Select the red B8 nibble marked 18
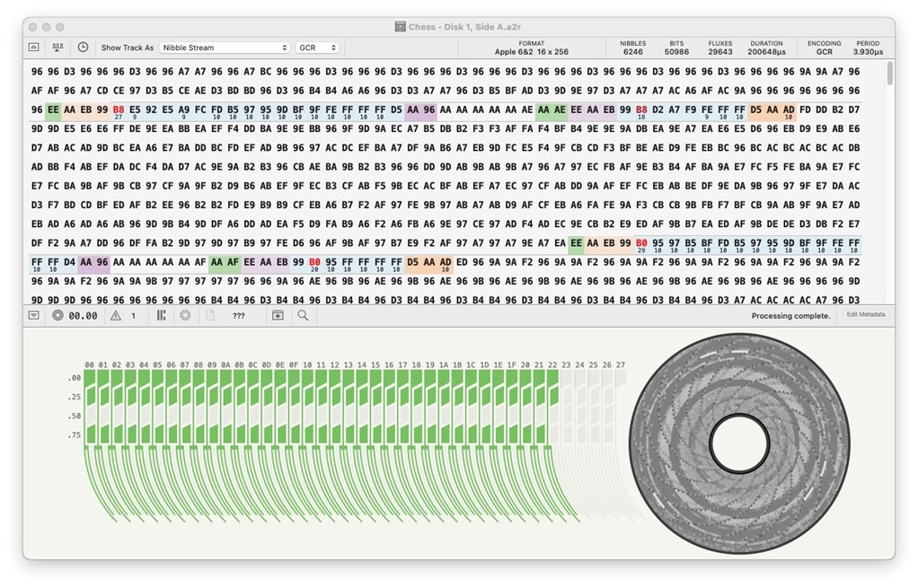Viewport: 918px width, 588px height. click(641, 111)
